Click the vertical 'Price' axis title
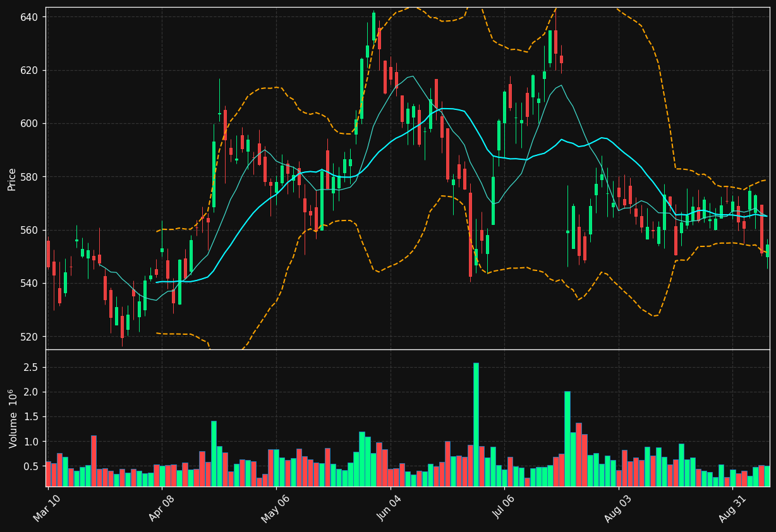 (12, 179)
